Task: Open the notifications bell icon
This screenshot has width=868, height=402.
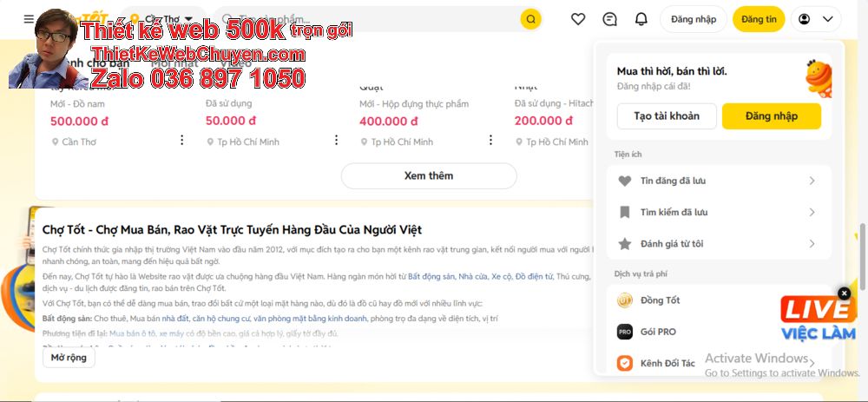Action: click(x=641, y=19)
